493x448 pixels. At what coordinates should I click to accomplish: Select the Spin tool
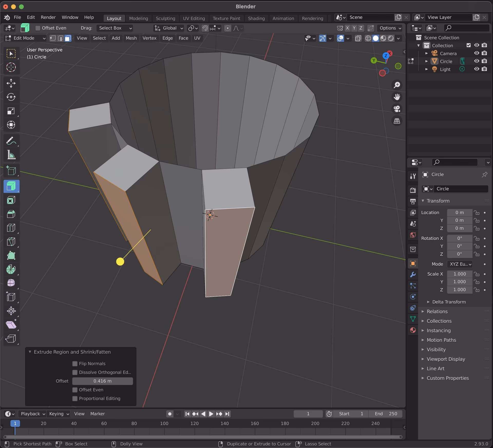11,269
